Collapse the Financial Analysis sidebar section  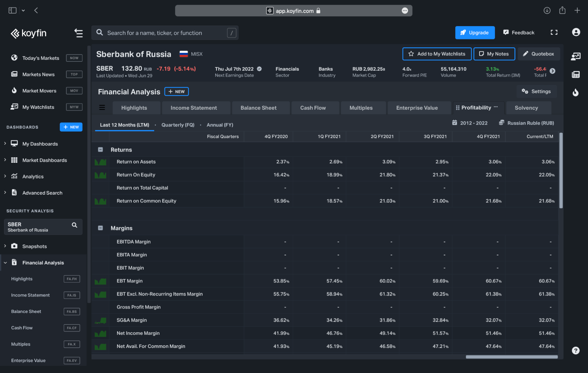[5, 263]
